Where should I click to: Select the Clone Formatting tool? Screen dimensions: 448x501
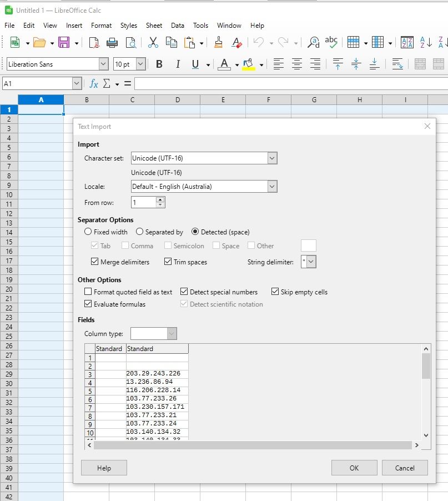219,43
